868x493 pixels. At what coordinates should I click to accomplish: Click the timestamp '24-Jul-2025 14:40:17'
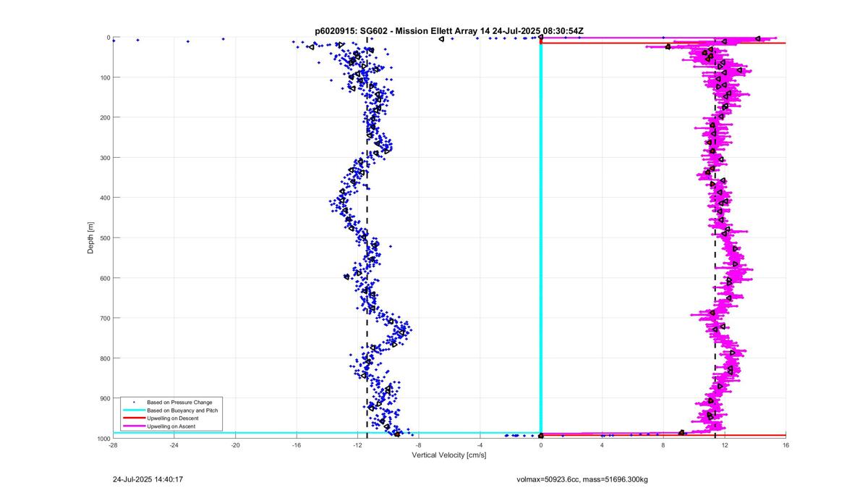coord(148,479)
